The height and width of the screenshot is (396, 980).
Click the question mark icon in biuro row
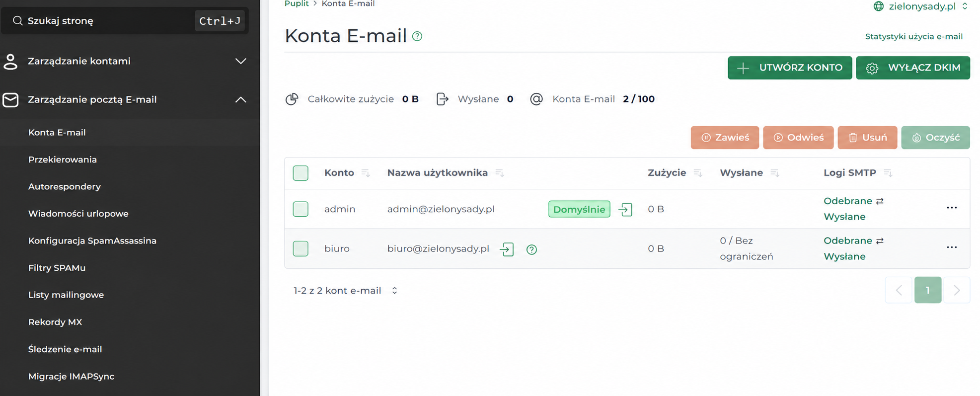531,249
